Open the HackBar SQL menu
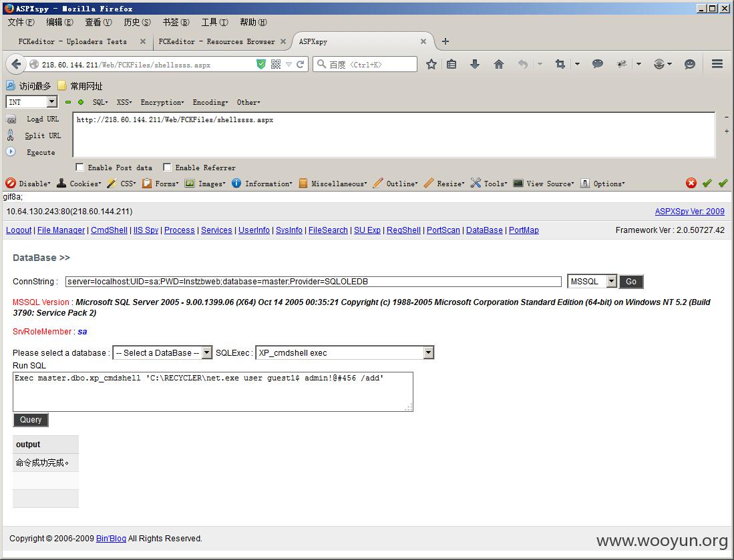The width and height of the screenshot is (734, 560). tap(100, 103)
